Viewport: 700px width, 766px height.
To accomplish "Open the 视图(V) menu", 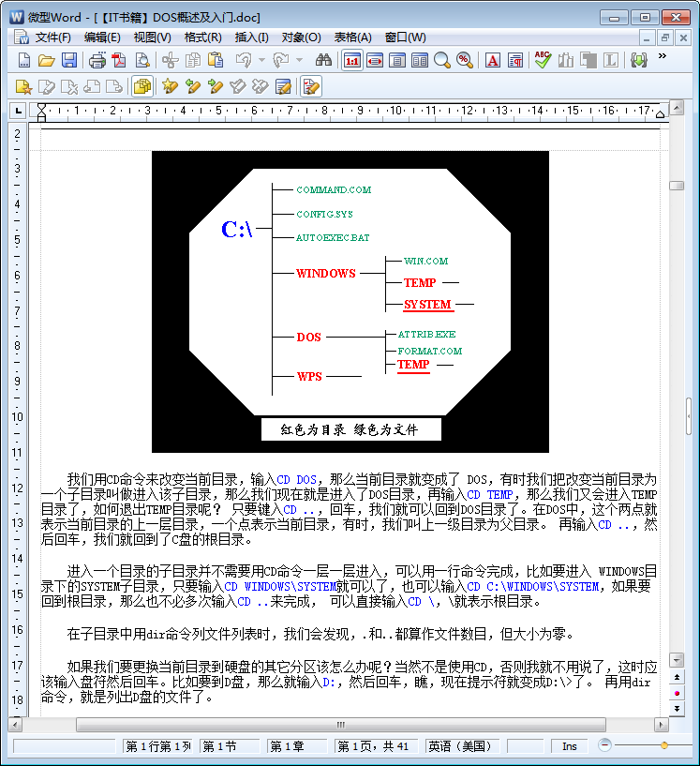I will pyautogui.click(x=153, y=38).
